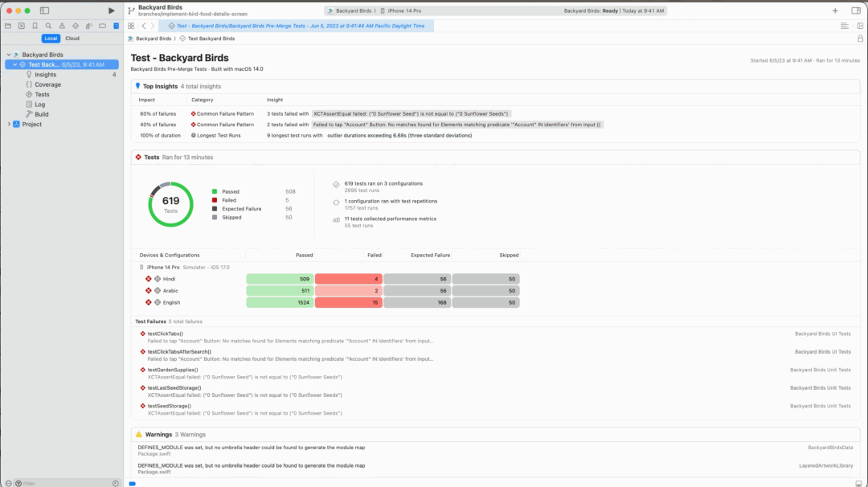This screenshot has height=487, width=868.
Task: Run the project with the play button
Action: 111,10
